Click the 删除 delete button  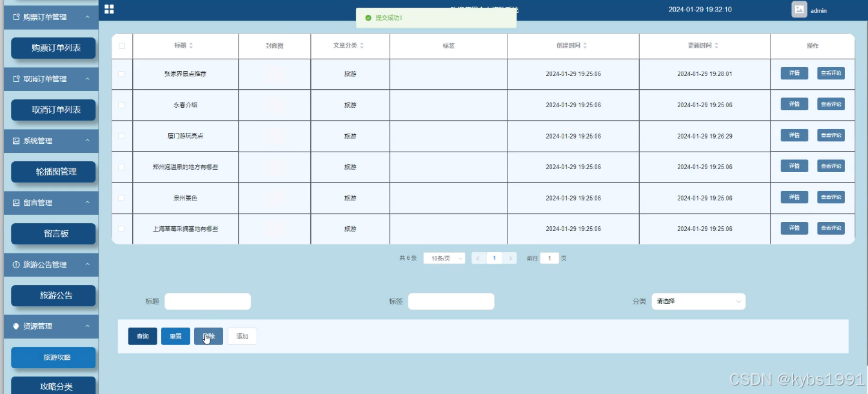coord(208,337)
